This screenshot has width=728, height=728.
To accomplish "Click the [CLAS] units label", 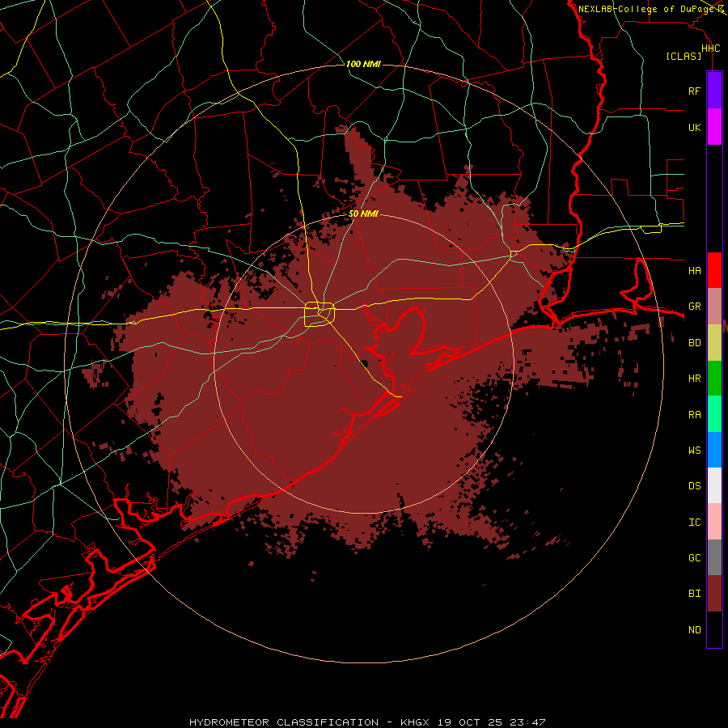I will [684, 56].
